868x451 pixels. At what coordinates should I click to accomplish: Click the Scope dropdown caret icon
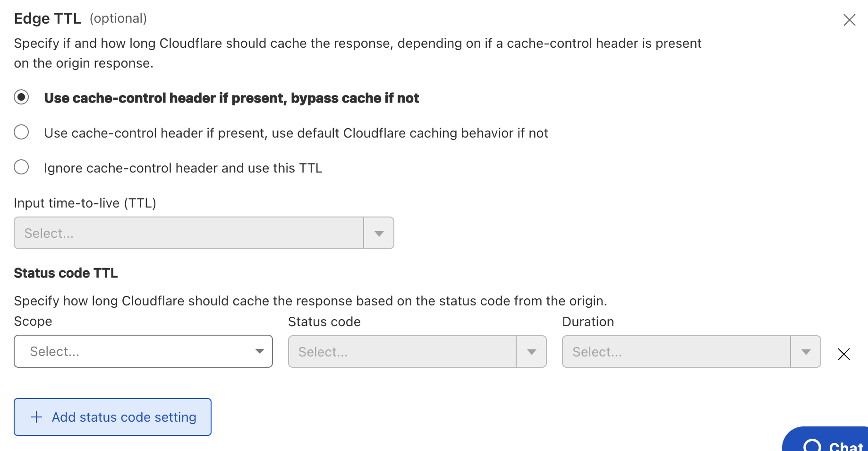pyautogui.click(x=259, y=351)
